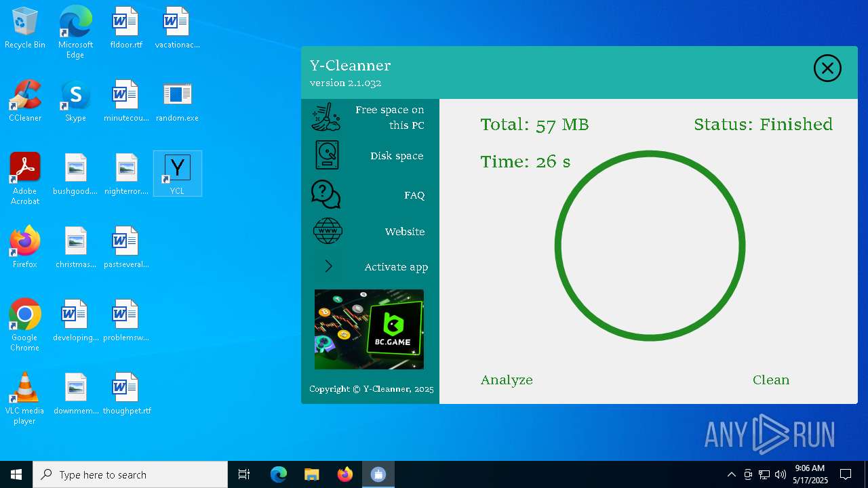The height and width of the screenshot is (488, 868).
Task: Click the Time: 26 s text
Action: pos(526,162)
